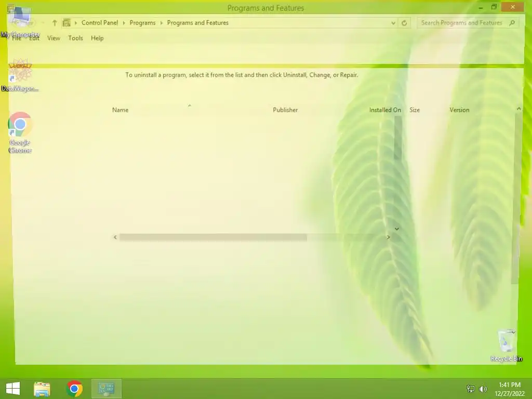Screen dimensions: 532x399
Task: Click the horizontal scrollbar right arrow
Action: coord(389,237)
